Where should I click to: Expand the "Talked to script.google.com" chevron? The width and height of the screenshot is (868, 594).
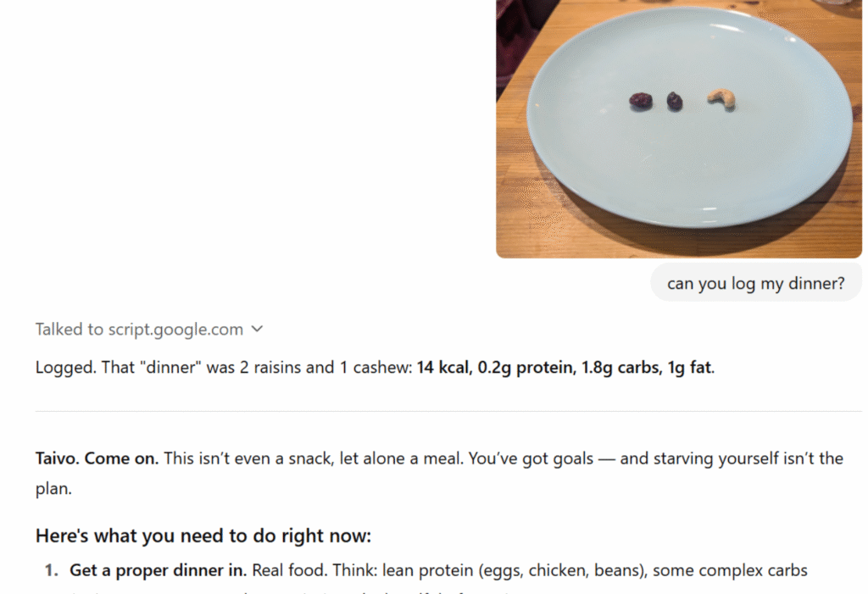(258, 329)
